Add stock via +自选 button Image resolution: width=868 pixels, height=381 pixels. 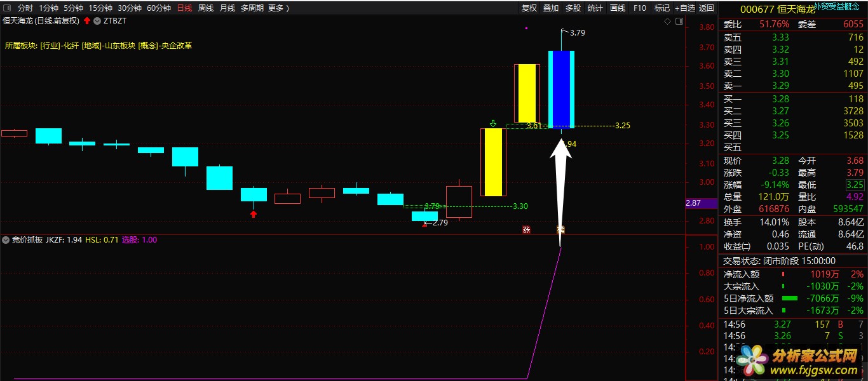tap(684, 8)
